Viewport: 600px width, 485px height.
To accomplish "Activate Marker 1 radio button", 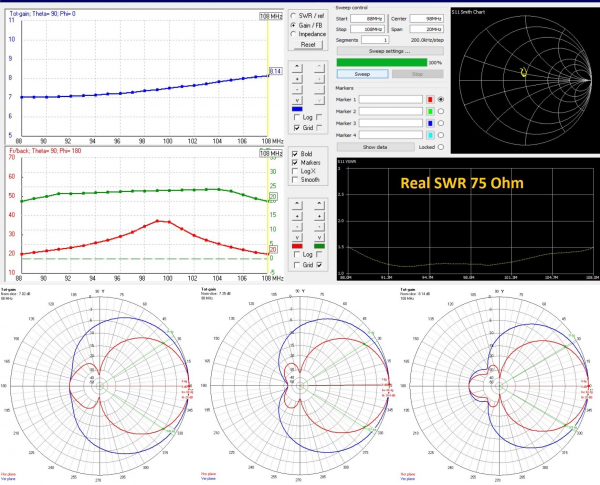I will coord(441,100).
